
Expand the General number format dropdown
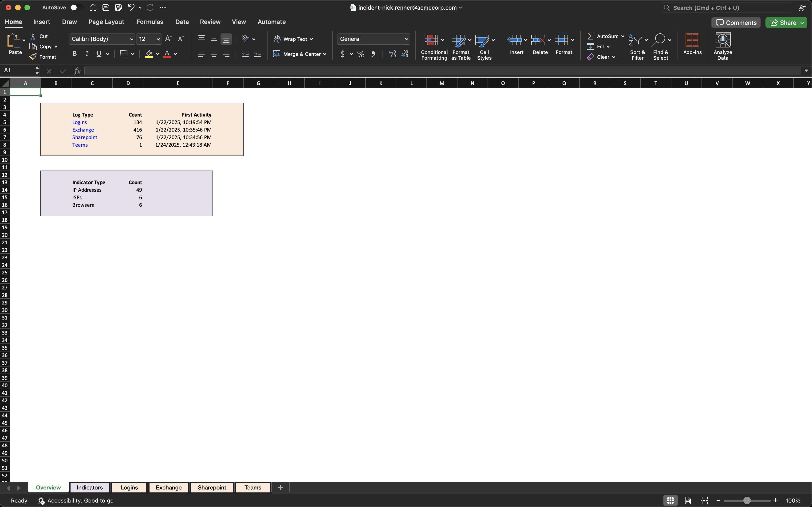[406, 39]
